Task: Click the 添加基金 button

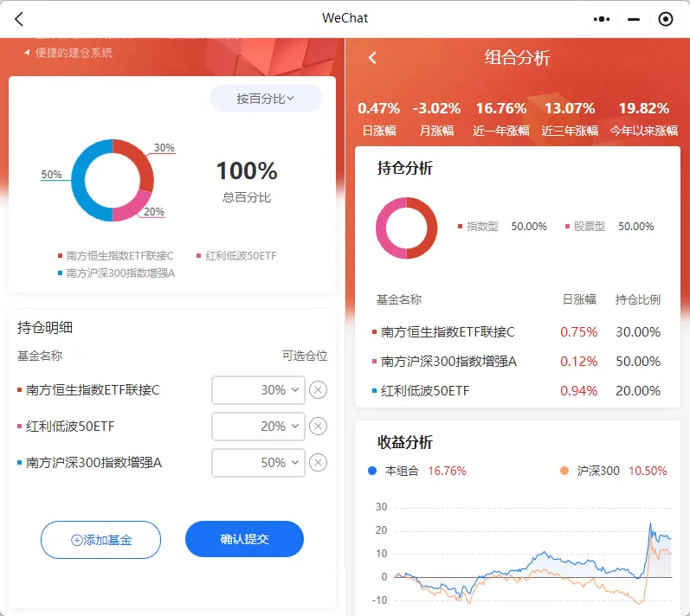Action: pos(100,540)
